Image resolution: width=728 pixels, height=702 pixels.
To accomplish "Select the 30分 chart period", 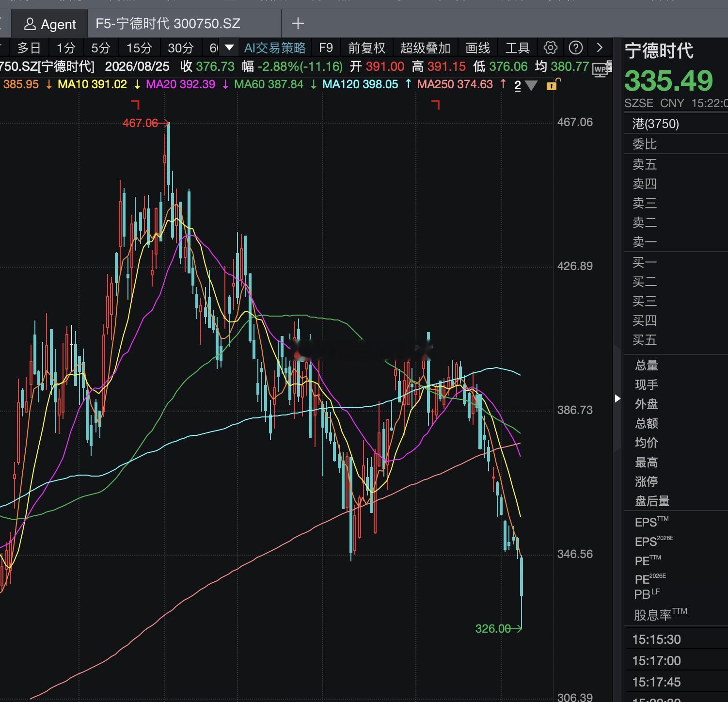I will (181, 48).
